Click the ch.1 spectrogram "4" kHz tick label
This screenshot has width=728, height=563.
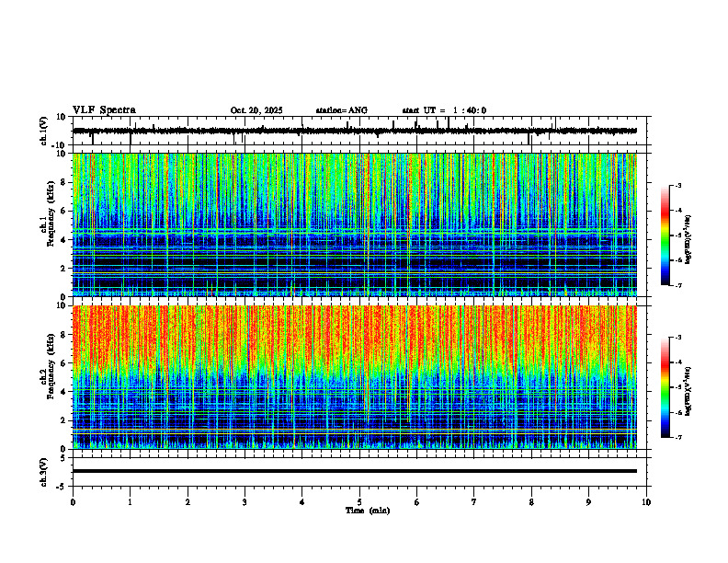click(x=63, y=240)
